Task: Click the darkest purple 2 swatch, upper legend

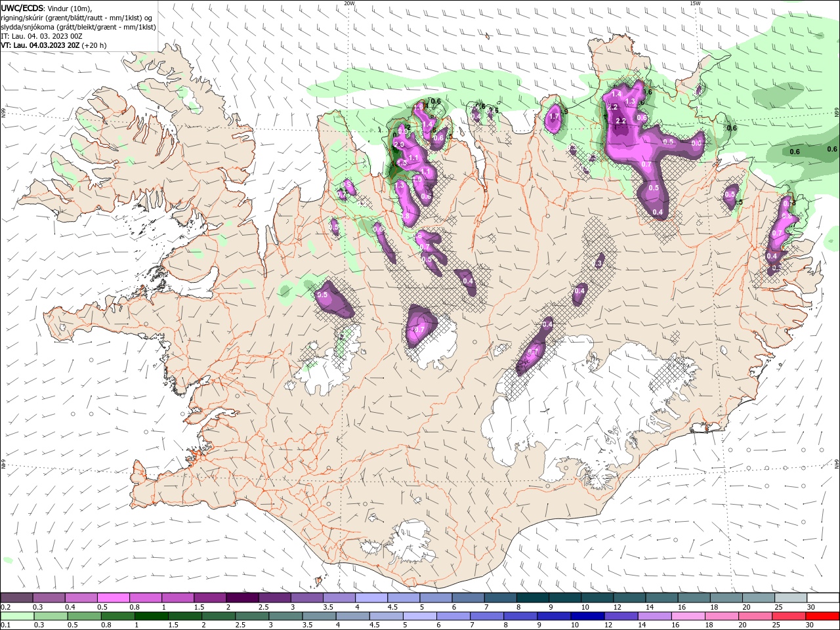Action: coord(241,598)
